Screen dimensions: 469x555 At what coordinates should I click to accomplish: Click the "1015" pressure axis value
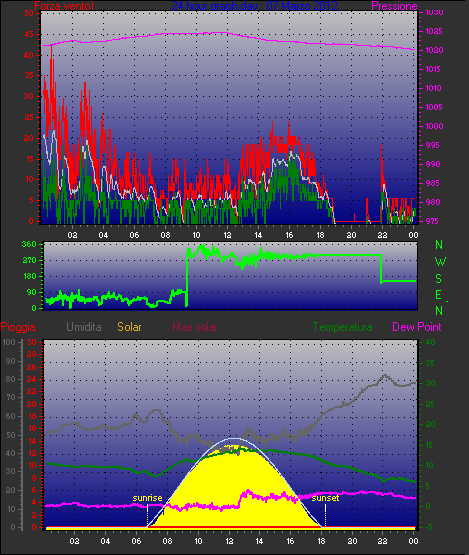[x=433, y=69]
